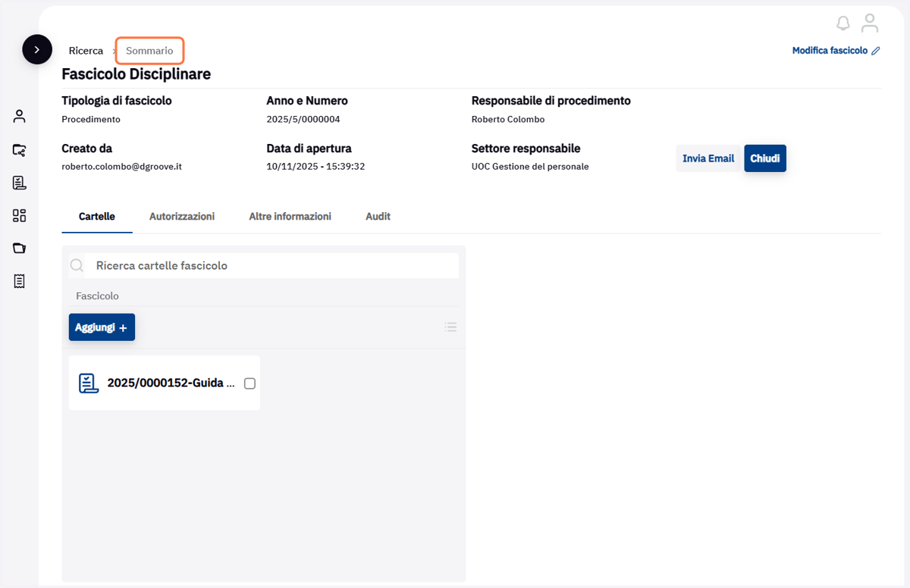Open the Autorizzazioni tab
This screenshot has height=588, width=910.
coord(182,217)
